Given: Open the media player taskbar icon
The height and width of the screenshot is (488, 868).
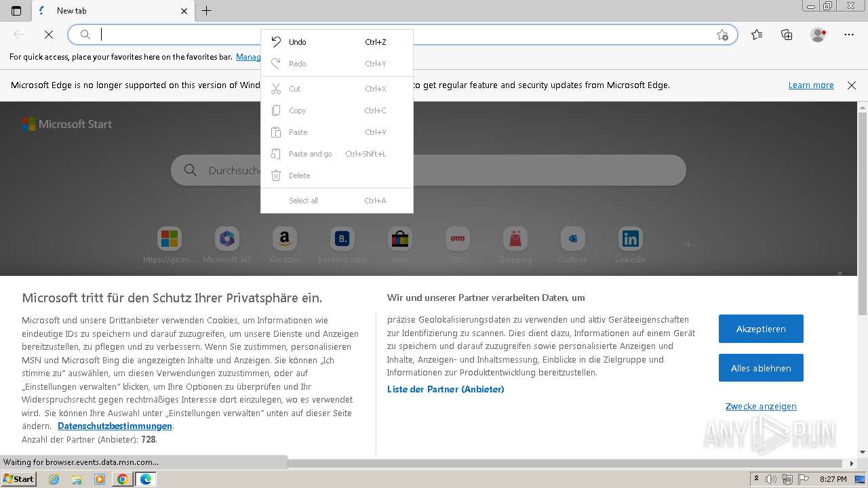Looking at the screenshot, I should [x=100, y=479].
